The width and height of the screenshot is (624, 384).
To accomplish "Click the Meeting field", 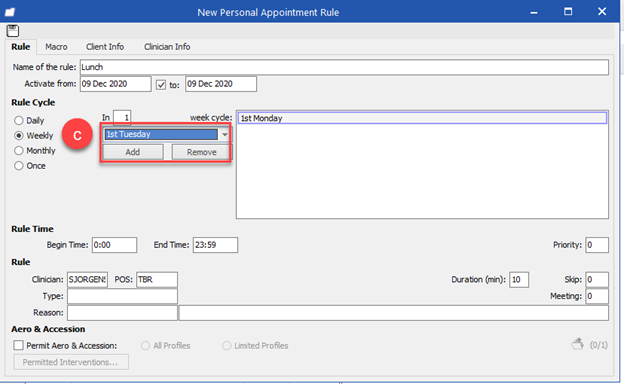I will pos(597,296).
